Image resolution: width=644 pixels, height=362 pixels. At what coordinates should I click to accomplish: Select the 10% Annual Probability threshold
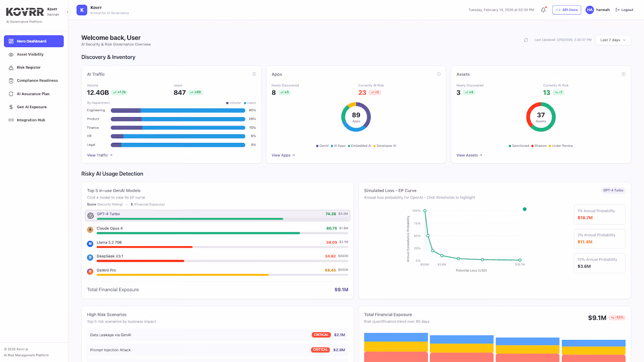pyautogui.click(x=599, y=263)
